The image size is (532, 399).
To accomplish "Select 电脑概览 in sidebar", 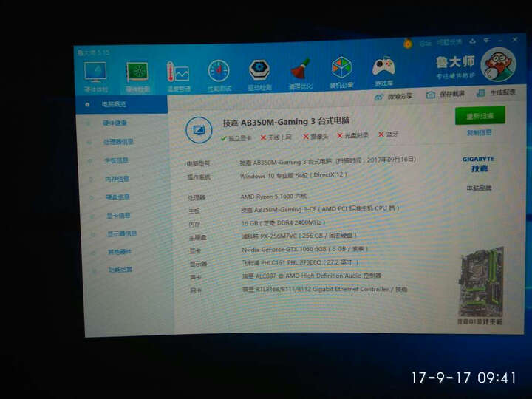I will (x=121, y=104).
